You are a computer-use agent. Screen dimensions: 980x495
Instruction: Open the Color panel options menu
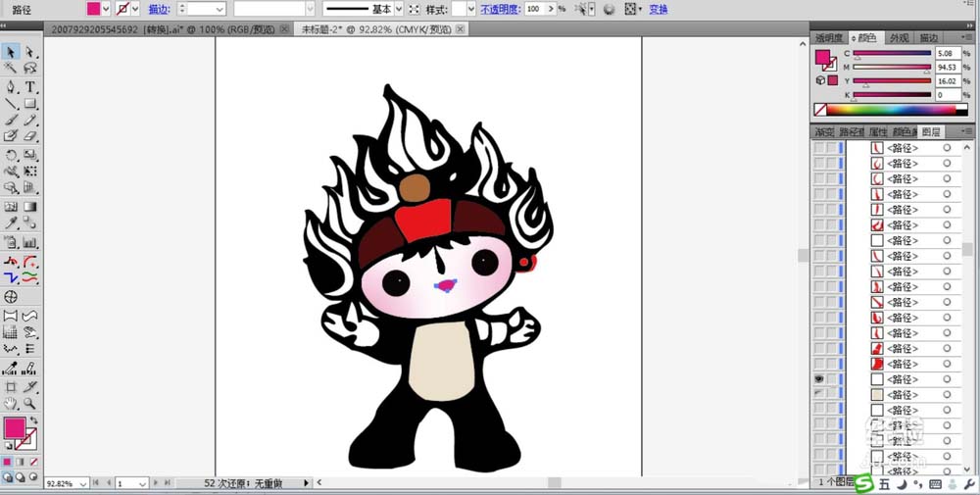[x=968, y=38]
